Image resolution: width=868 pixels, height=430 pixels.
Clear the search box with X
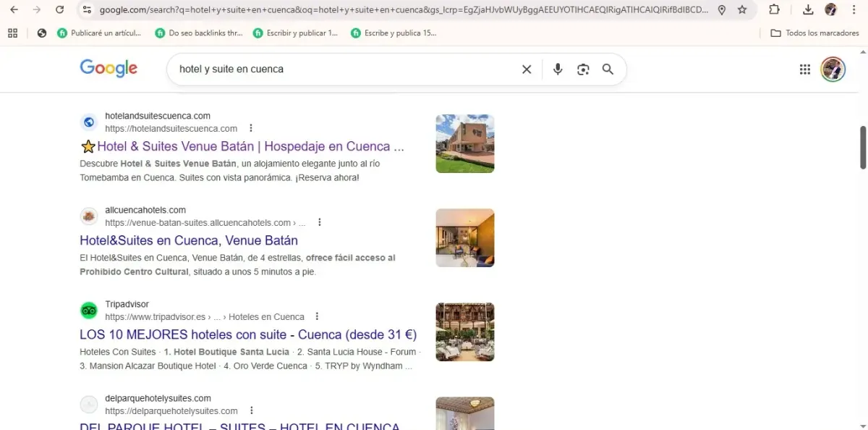(x=527, y=69)
